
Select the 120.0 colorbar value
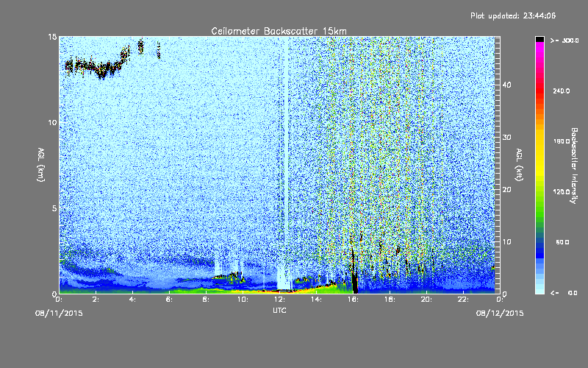coord(562,192)
